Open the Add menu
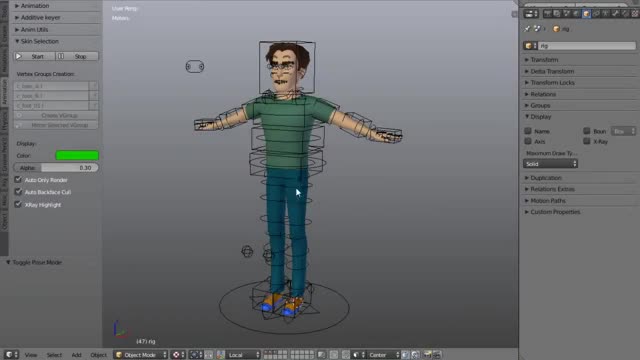This screenshot has width=640, height=360. 76,355
